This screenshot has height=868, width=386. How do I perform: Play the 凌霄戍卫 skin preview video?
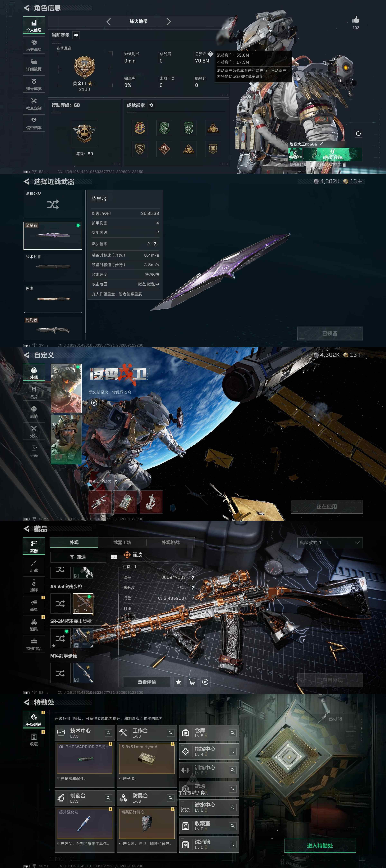(x=94, y=402)
